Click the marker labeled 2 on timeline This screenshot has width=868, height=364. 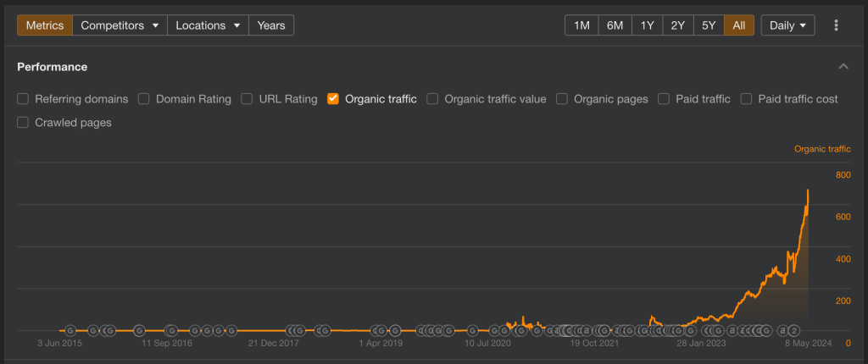795,330
